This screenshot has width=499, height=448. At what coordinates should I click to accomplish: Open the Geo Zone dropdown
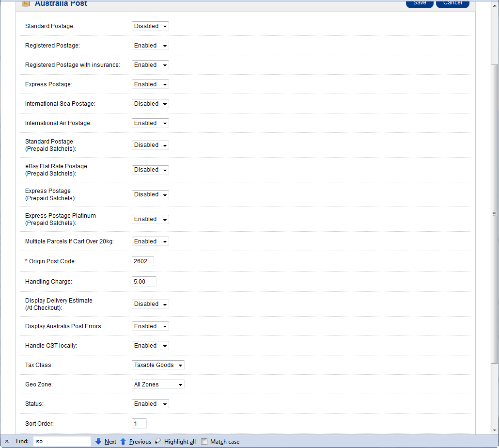point(158,384)
